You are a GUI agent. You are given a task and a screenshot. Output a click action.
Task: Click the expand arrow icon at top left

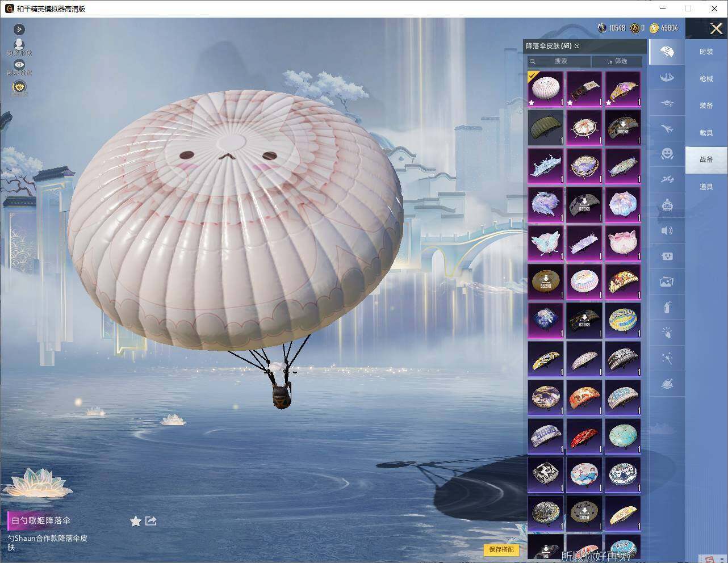[x=19, y=29]
